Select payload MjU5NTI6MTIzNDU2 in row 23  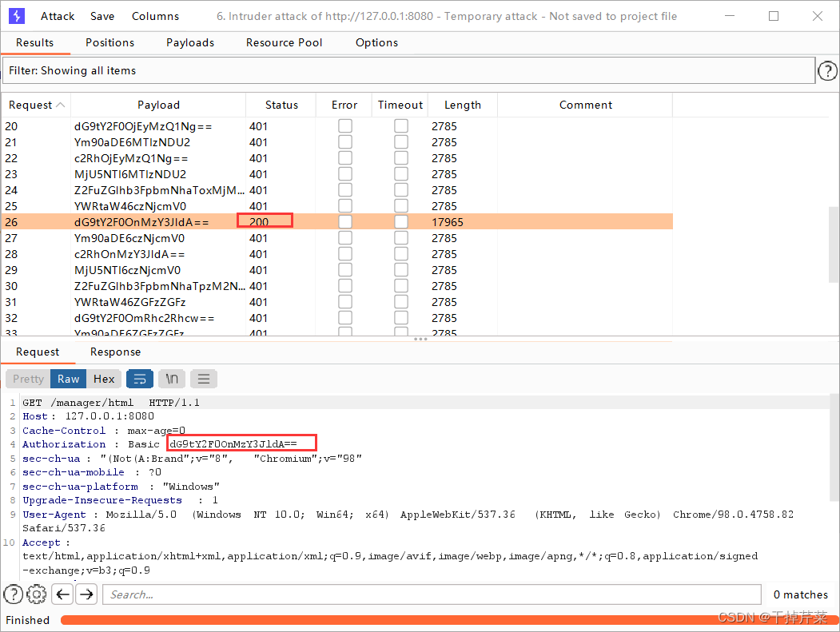click(x=130, y=175)
